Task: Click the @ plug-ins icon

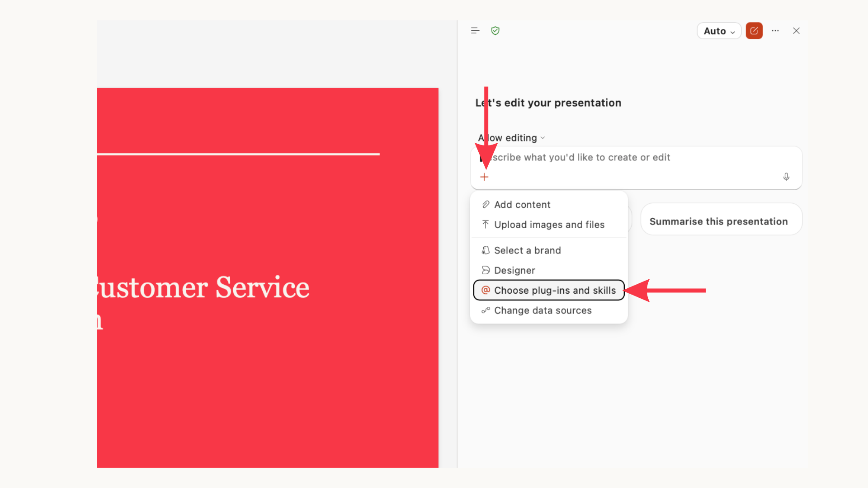Action: point(486,290)
